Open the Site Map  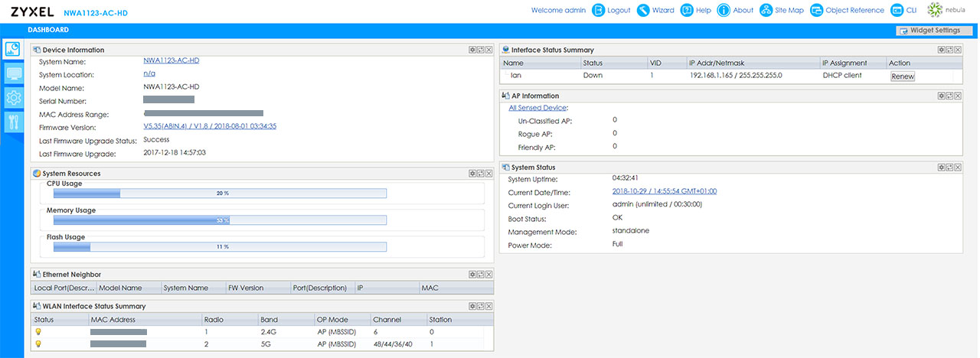click(x=782, y=11)
